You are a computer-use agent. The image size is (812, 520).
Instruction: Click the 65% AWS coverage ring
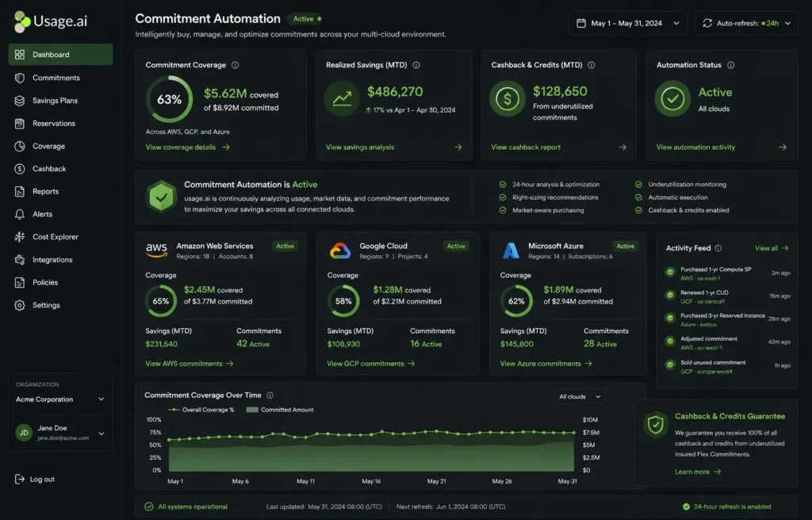pos(160,301)
